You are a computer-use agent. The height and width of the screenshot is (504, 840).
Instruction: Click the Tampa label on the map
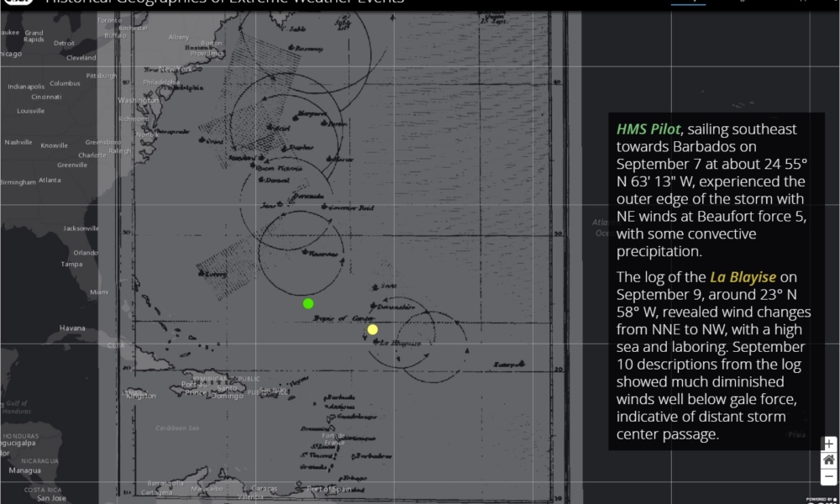point(71,264)
